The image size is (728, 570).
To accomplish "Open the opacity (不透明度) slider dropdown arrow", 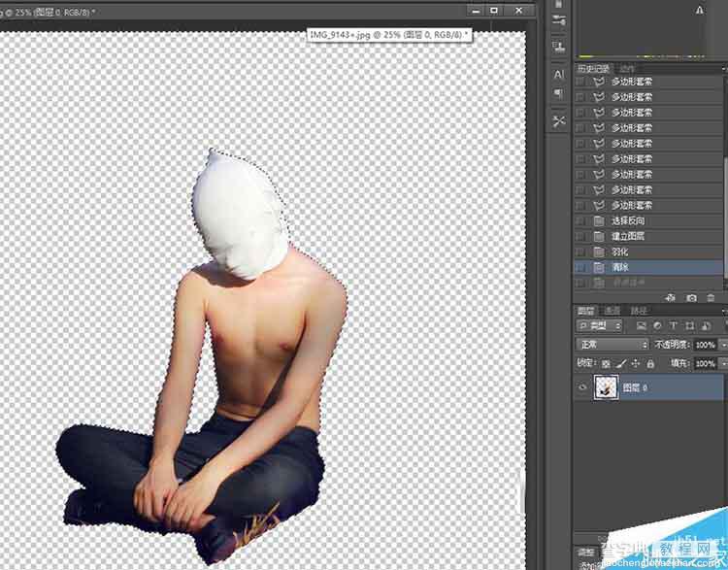I will [723, 345].
